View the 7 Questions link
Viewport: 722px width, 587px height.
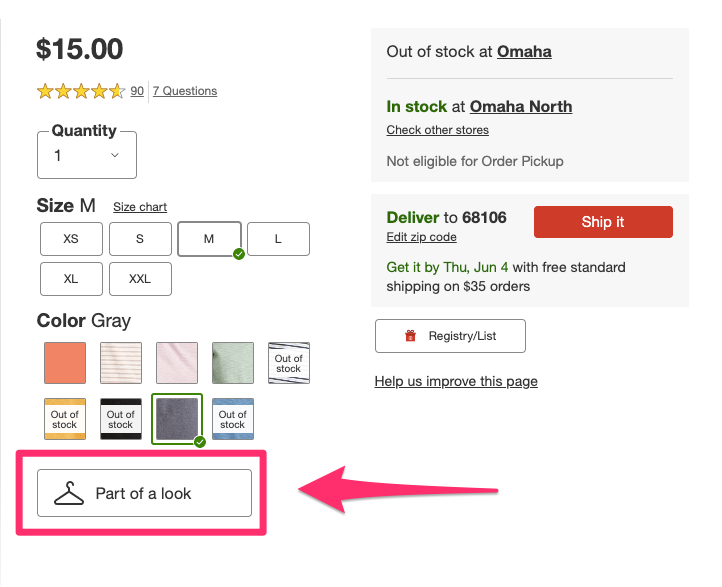(185, 91)
